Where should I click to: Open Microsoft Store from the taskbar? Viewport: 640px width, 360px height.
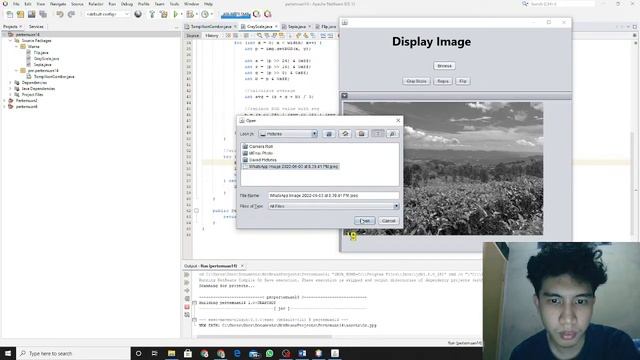[x=188, y=353]
